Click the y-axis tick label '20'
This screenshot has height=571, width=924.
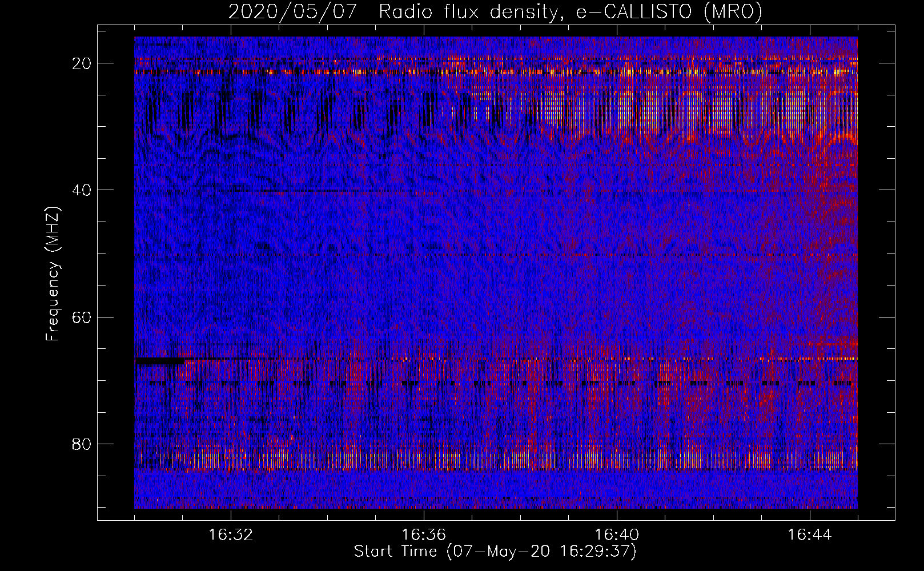tap(82, 63)
